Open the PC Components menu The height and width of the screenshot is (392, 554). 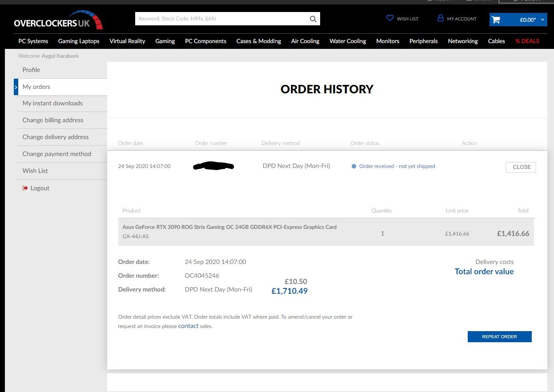[205, 41]
